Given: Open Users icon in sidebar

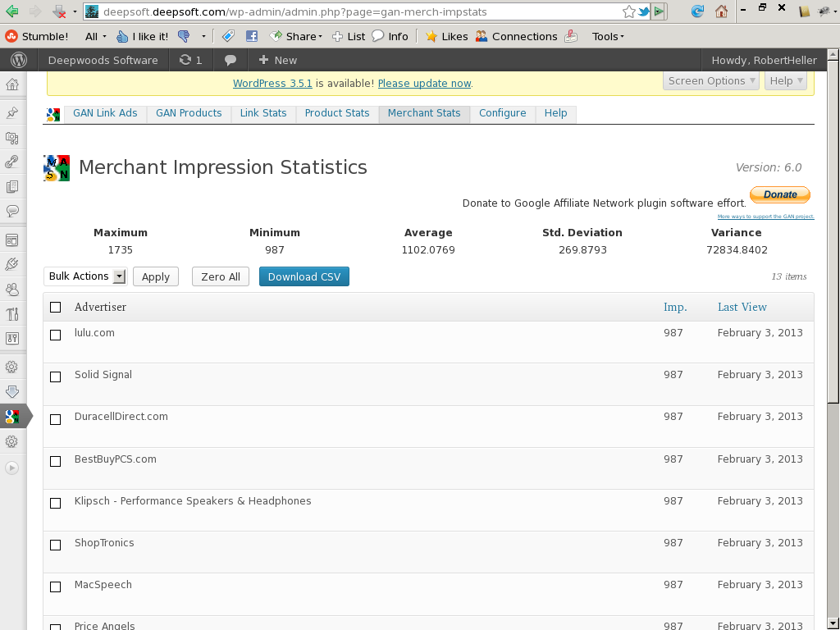Looking at the screenshot, I should click(12, 290).
